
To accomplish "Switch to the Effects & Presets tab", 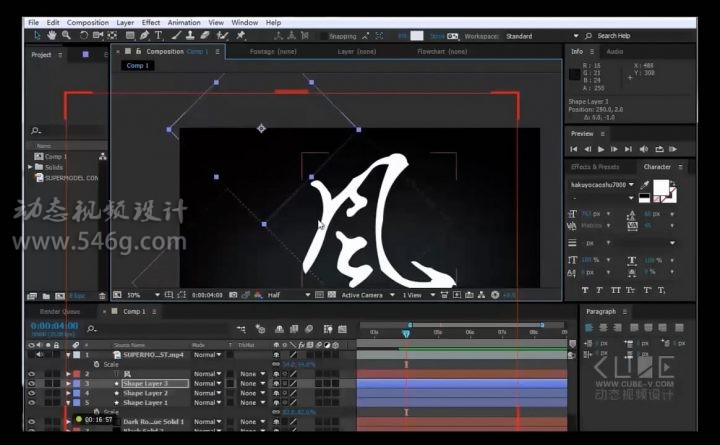I will [593, 167].
